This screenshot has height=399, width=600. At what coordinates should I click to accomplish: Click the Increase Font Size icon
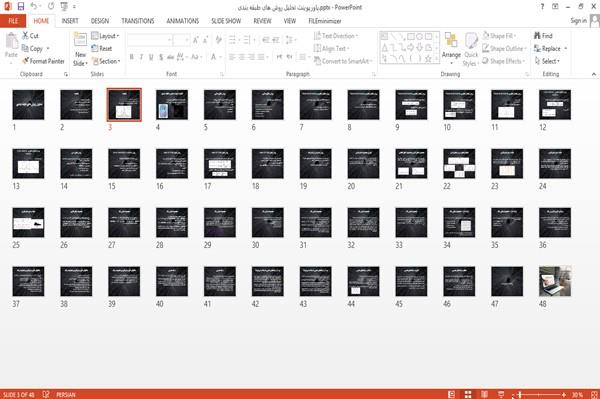196,39
